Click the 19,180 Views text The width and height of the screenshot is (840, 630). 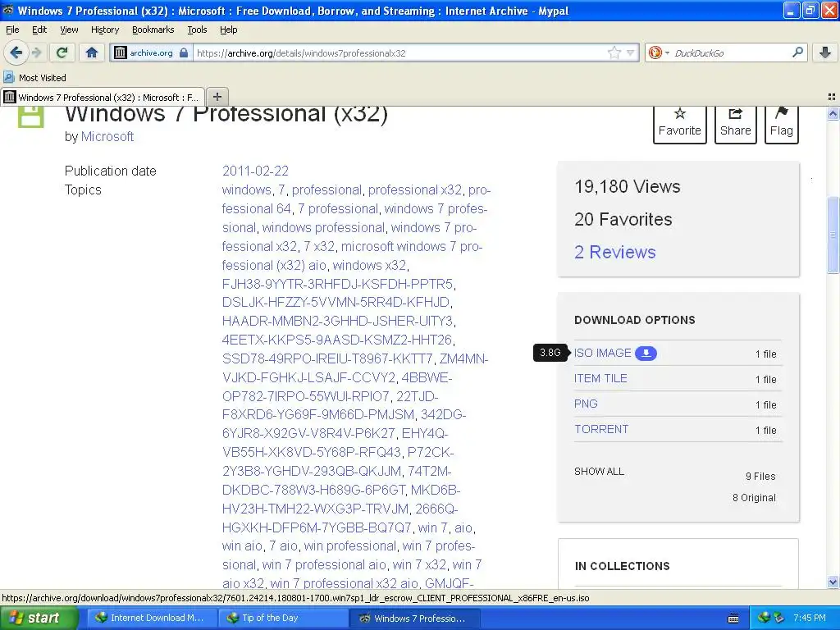click(x=628, y=186)
